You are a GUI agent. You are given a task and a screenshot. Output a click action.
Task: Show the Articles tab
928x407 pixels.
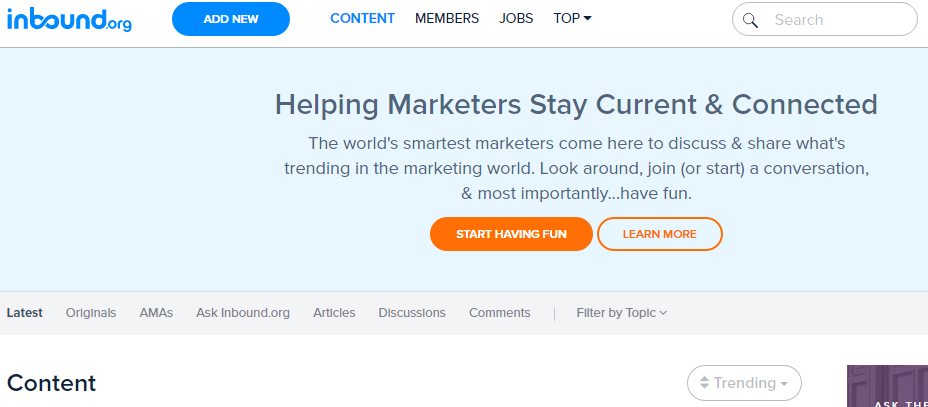(334, 313)
